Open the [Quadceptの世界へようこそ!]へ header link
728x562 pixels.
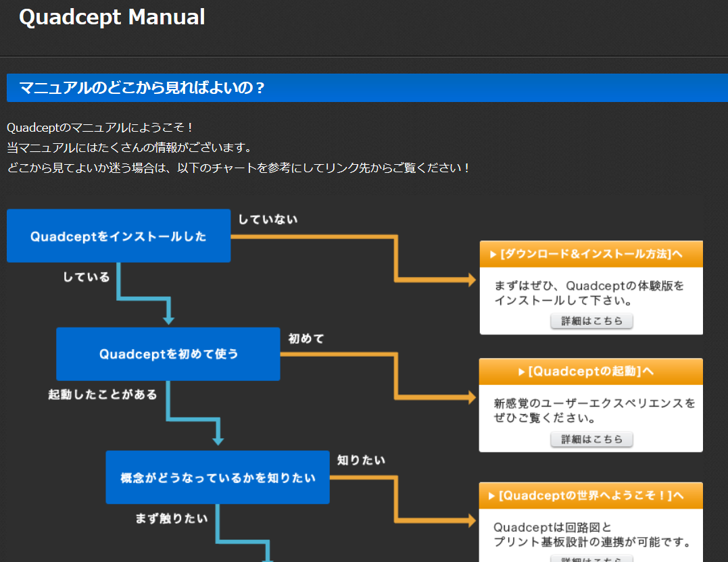click(591, 496)
